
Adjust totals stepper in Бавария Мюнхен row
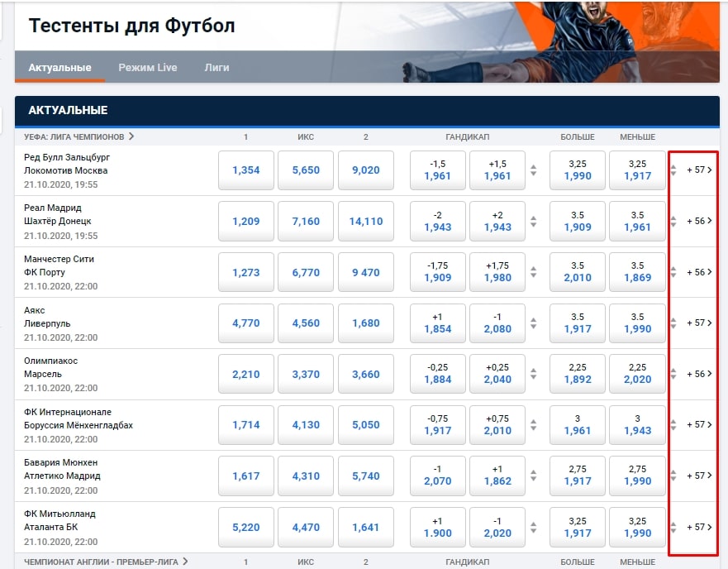pyautogui.click(x=673, y=476)
